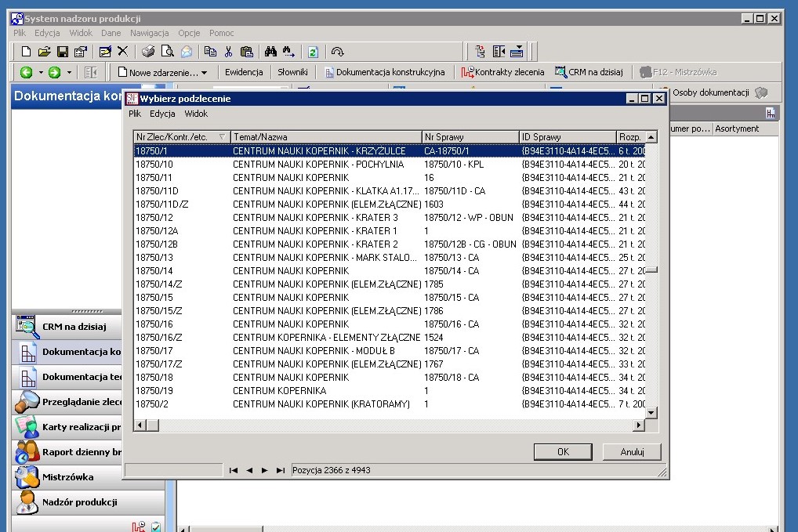Select row 18750/17 MODUŁ B

390,350
